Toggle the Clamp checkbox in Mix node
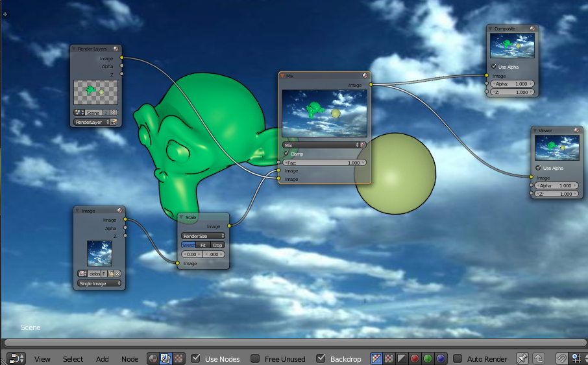 click(x=286, y=154)
